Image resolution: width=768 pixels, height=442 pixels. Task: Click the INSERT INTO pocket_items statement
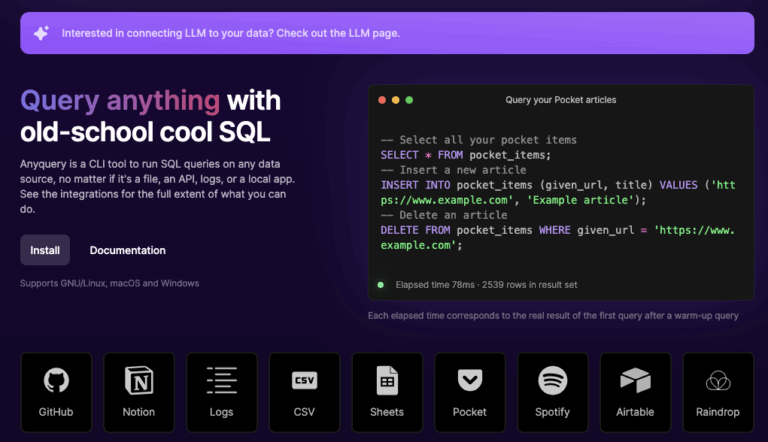click(x=558, y=193)
